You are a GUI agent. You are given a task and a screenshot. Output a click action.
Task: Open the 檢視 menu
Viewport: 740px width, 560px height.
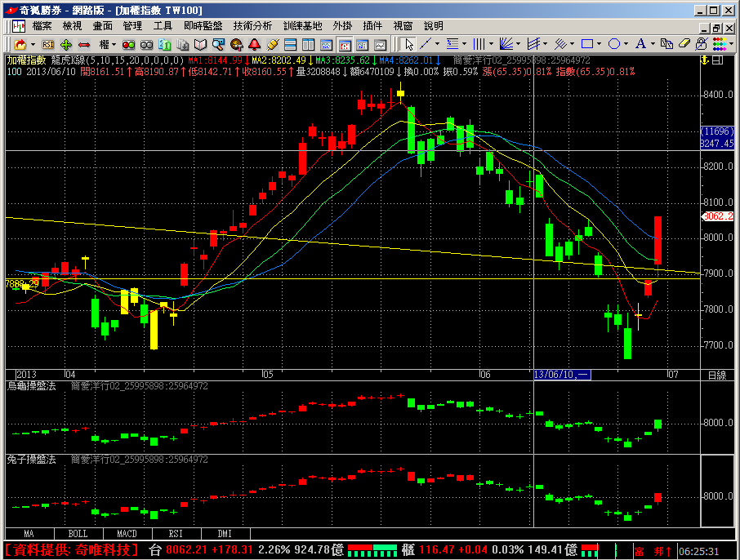pos(72,26)
